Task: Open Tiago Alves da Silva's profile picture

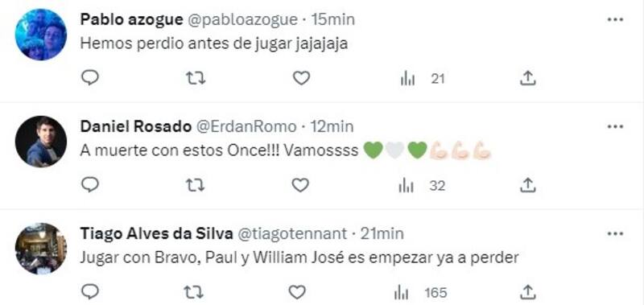Action: (41, 249)
